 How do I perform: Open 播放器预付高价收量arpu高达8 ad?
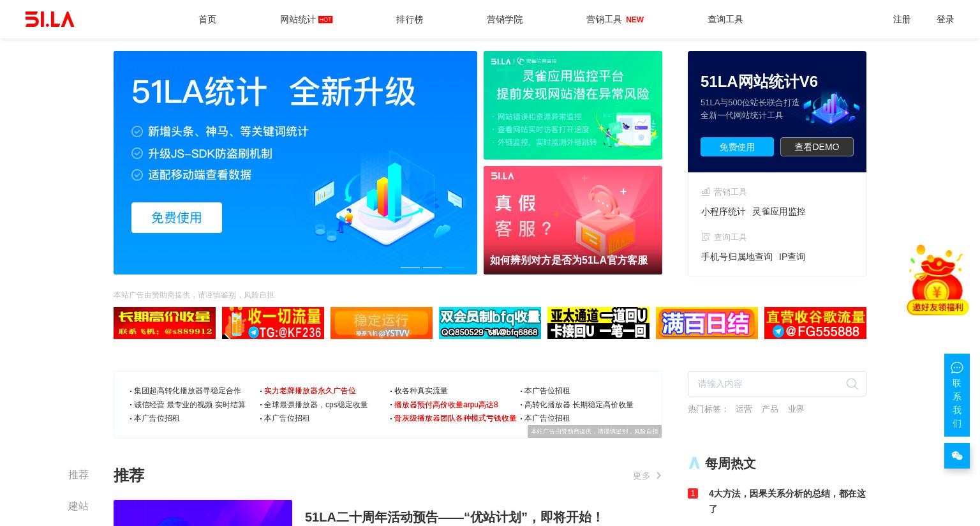coord(446,405)
